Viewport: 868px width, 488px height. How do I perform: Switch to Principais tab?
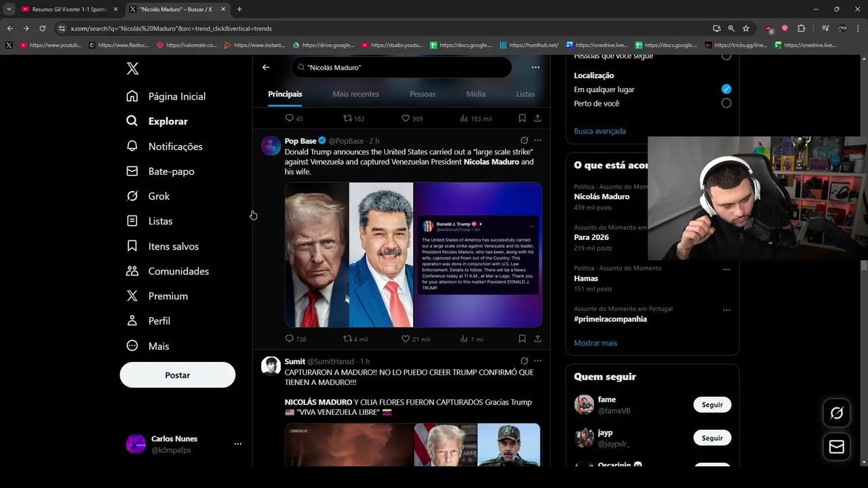click(285, 94)
